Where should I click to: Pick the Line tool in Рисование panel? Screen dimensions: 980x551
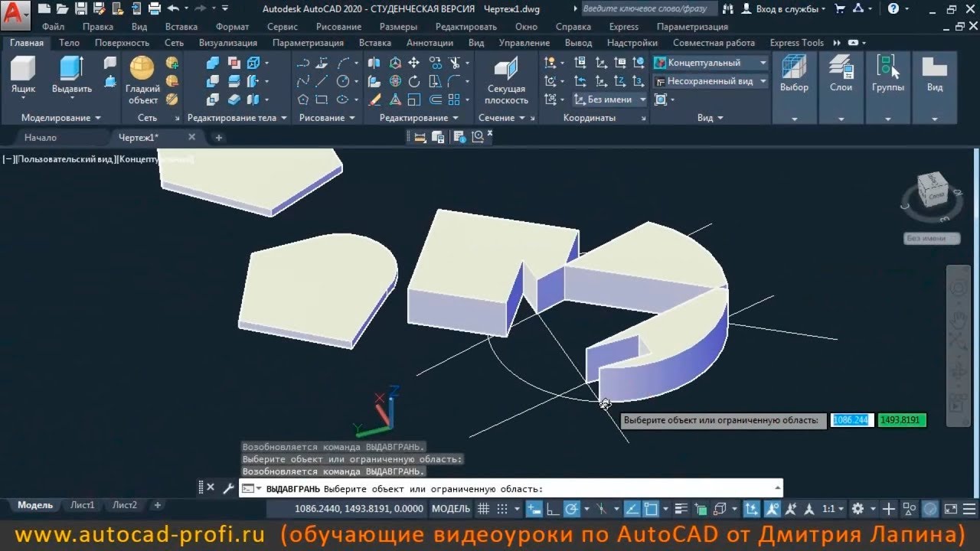click(322, 81)
